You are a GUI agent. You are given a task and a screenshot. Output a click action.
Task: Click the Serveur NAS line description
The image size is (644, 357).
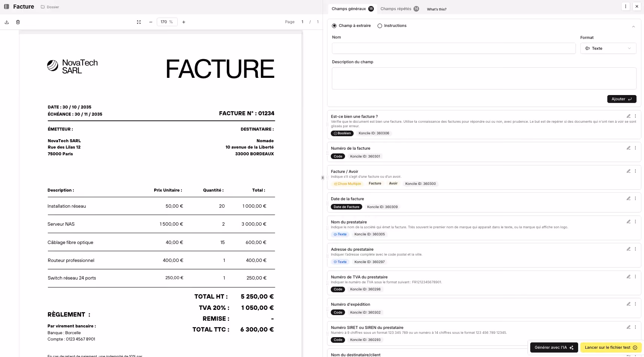61,224
